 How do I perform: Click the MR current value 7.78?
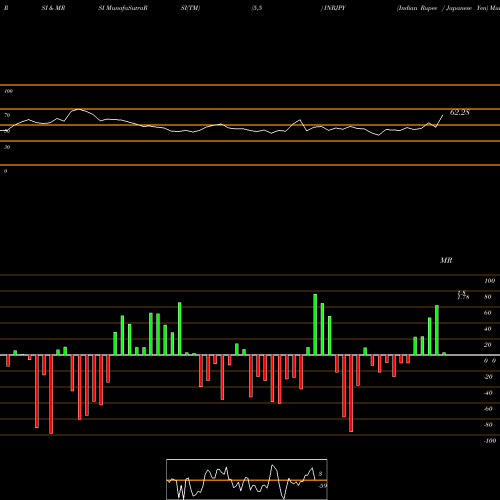click(x=463, y=296)
